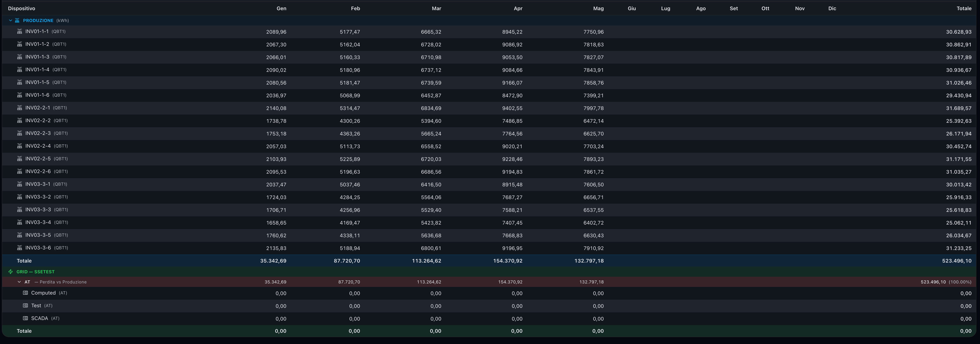The image size is (980, 344).
Task: Select the INV03-3-2 device row label
Action: [38, 197]
